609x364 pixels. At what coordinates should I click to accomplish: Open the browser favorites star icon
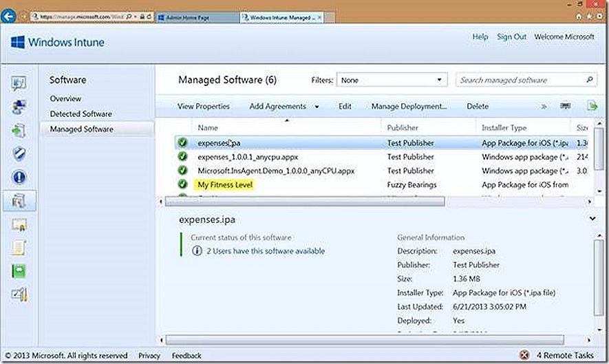[x=590, y=17]
